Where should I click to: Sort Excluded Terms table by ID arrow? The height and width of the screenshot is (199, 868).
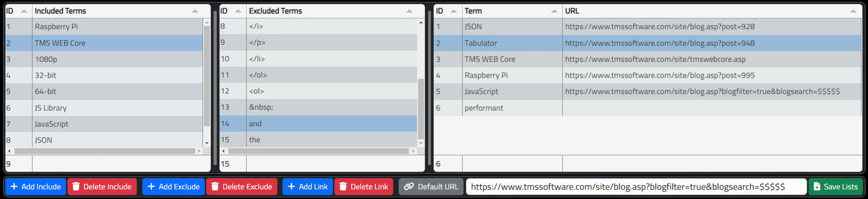pyautogui.click(x=238, y=11)
